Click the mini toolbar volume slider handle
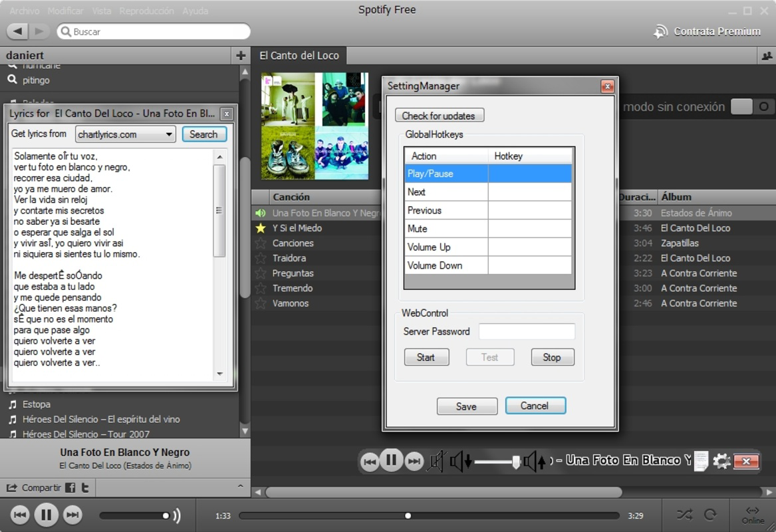 pyautogui.click(x=516, y=462)
